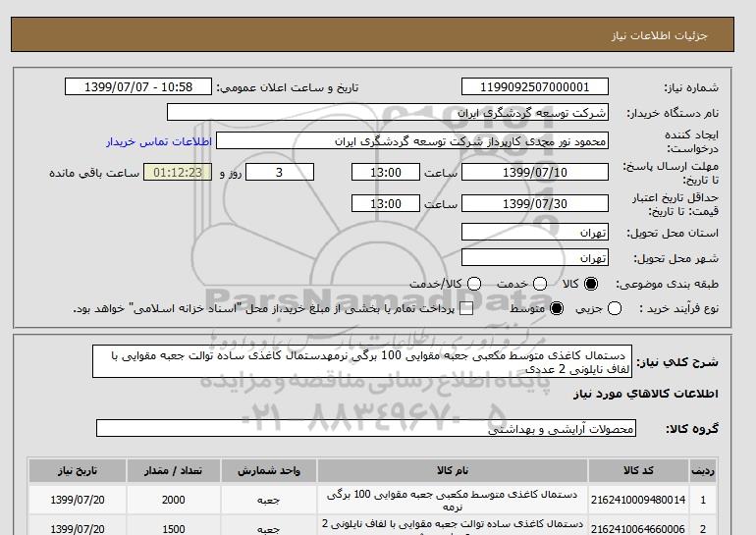
Task: Click the واحد شمارش column header
Action: pos(269,470)
